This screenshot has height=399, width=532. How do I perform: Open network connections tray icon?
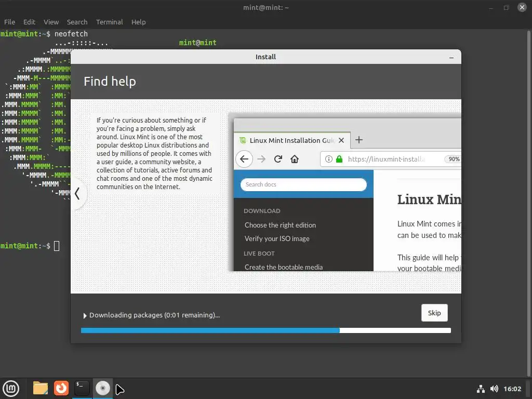(x=481, y=389)
